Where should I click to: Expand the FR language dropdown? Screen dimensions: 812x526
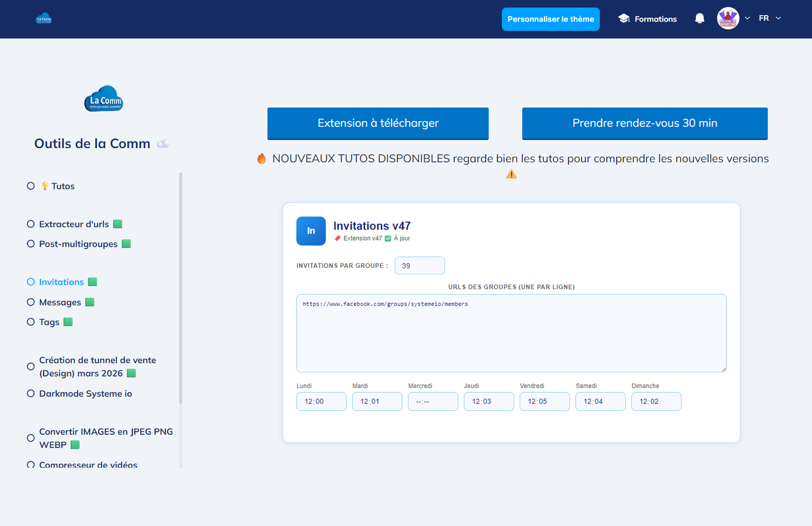(770, 18)
